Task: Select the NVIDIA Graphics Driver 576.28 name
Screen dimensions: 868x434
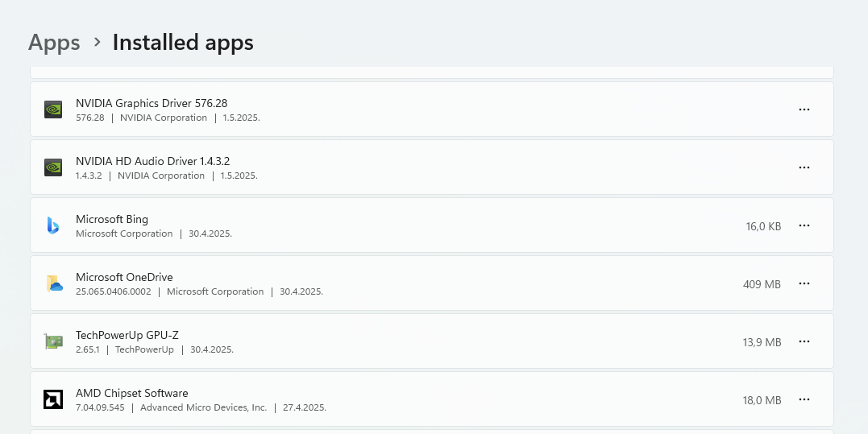Action: click(x=152, y=103)
